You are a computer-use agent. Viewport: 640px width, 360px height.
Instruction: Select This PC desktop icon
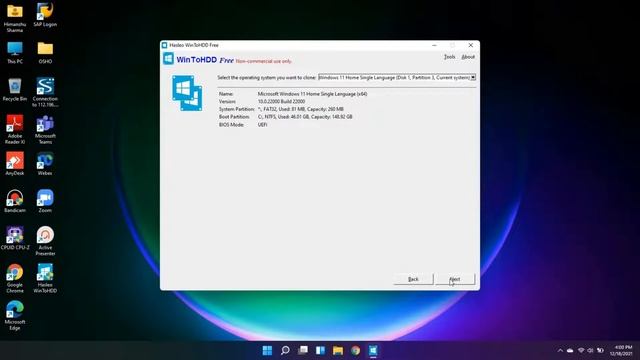click(15, 53)
